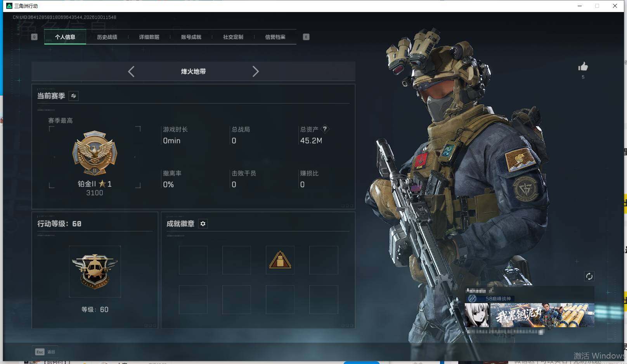Image resolution: width=627 pixels, height=364 pixels.
Task: Click the 铂金II rank badge emblem
Action: click(95, 153)
